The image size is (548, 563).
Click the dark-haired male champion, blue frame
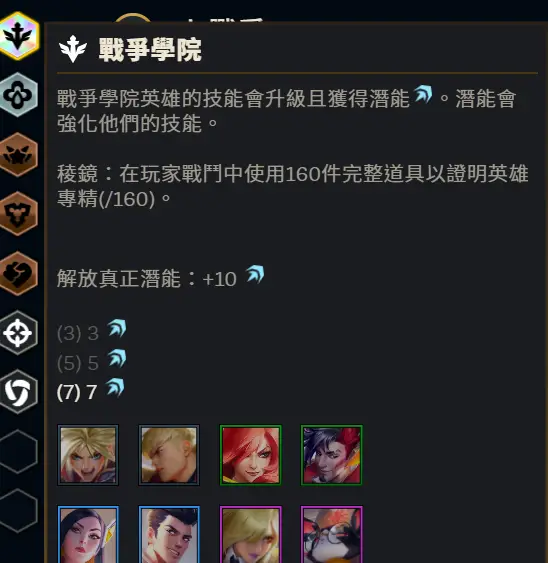tap(169, 534)
